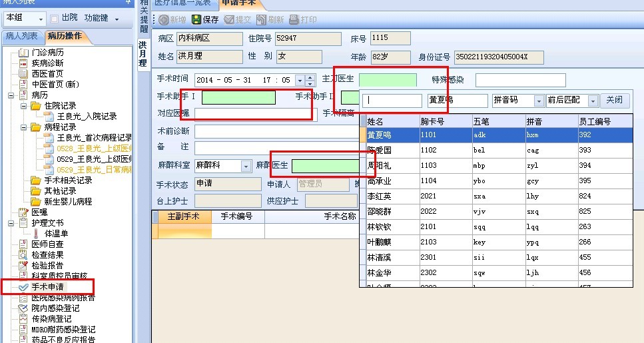The width and height of the screenshot is (644, 343).
Task: Open the 其他记录 folder icon
Action: point(36,191)
